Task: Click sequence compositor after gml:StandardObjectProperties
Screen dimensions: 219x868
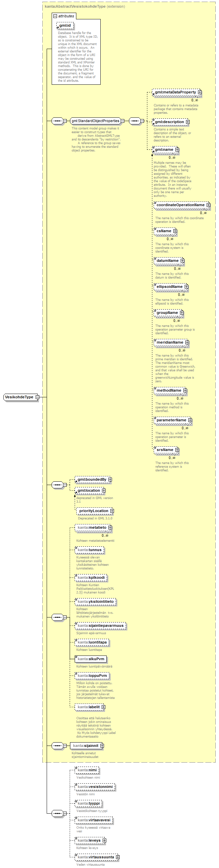Action: (135, 121)
